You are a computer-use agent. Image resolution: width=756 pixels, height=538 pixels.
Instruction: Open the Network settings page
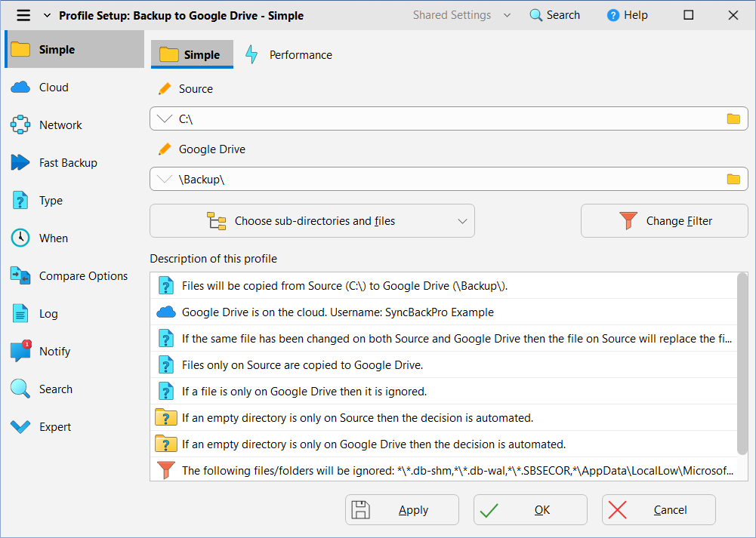click(x=75, y=125)
